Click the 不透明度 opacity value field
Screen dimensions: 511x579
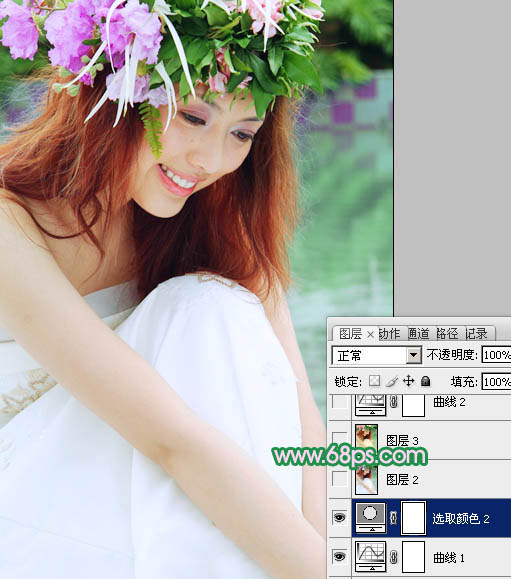tap(496, 355)
